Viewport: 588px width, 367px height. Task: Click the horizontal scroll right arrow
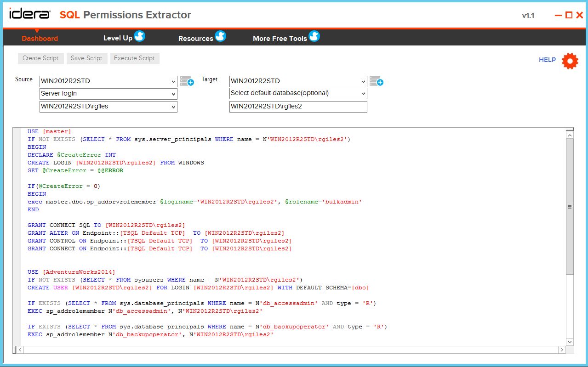562,350
